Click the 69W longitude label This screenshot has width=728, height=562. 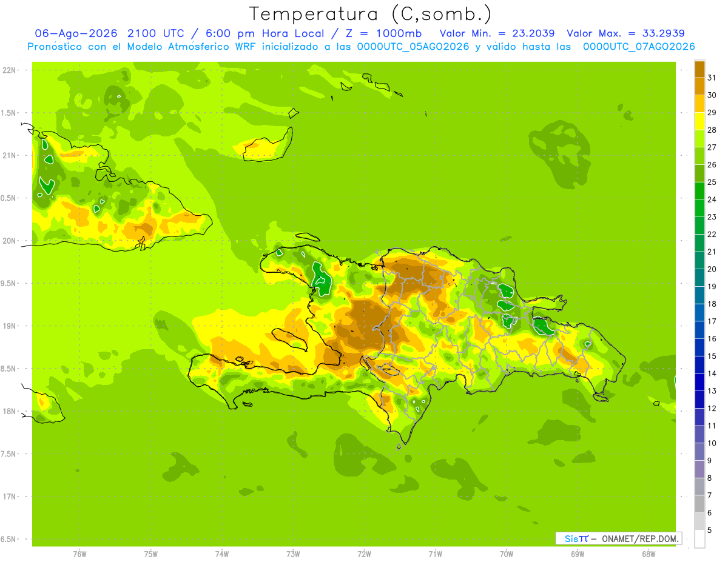(578, 554)
